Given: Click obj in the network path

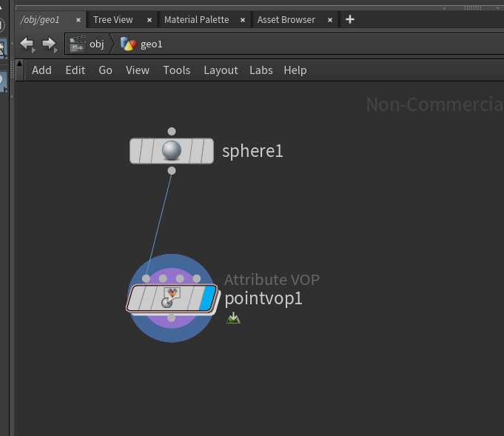Looking at the screenshot, I should coord(96,44).
